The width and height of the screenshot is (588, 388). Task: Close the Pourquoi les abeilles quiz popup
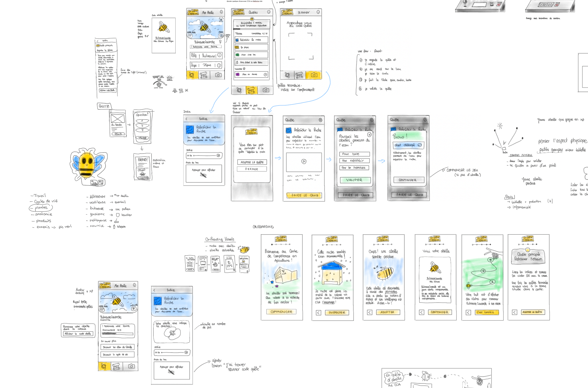(369, 135)
